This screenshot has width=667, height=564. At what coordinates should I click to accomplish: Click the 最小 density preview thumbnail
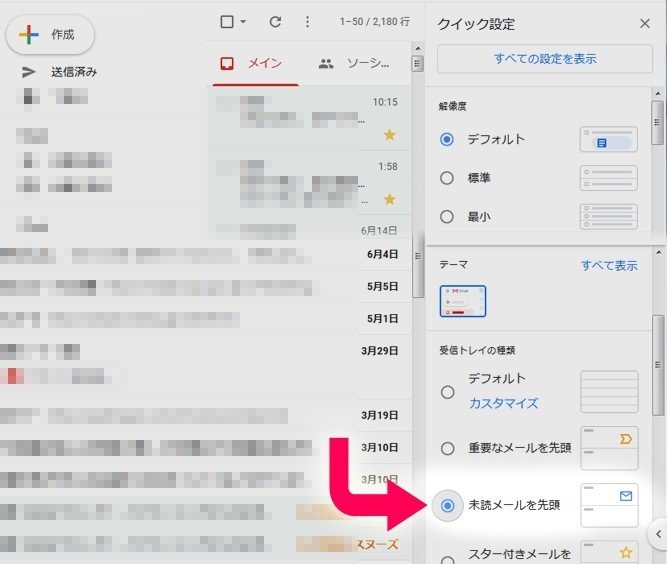[609, 216]
